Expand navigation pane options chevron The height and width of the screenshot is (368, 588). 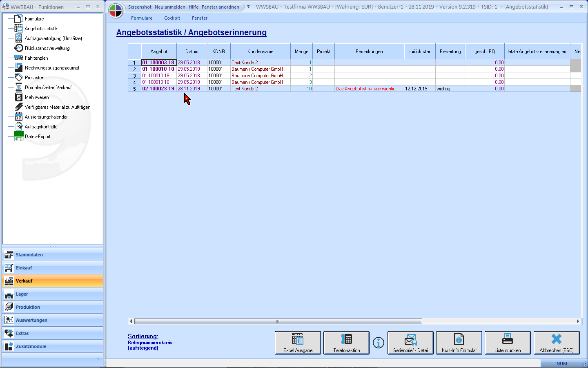click(98, 359)
